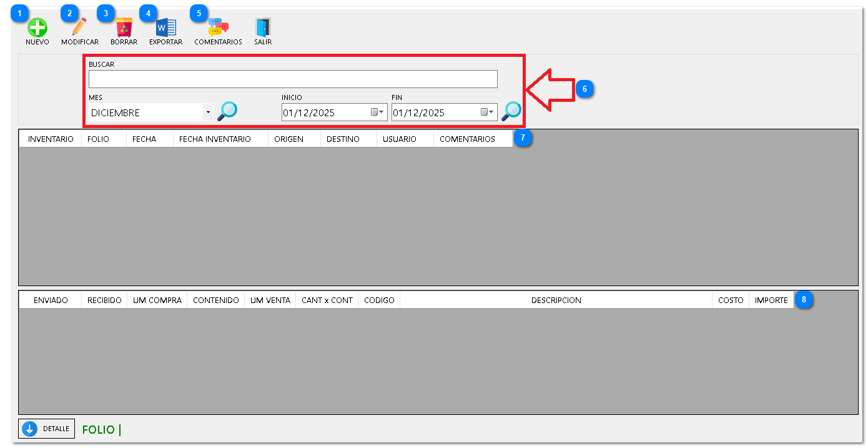This screenshot has height=448, width=868.
Task: Sort by FECHA INVENTARIO column header
Action: [x=215, y=139]
